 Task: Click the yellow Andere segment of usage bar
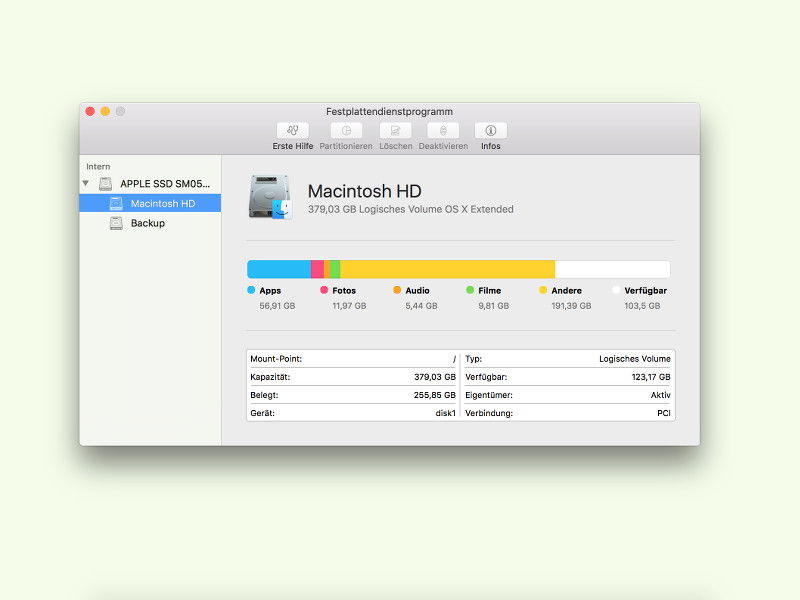pos(447,269)
